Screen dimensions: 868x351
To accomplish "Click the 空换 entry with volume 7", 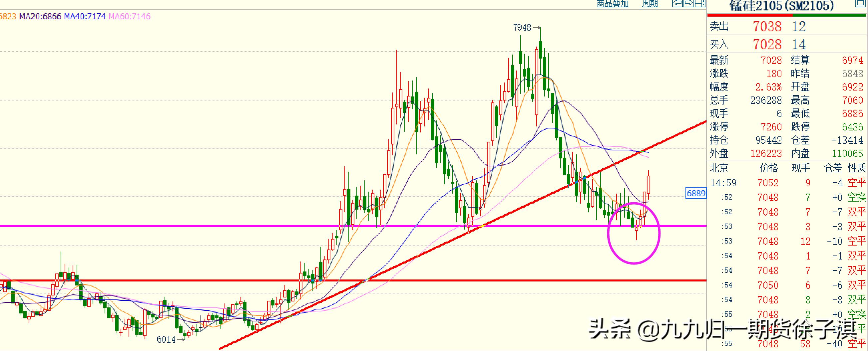I will (857, 197).
